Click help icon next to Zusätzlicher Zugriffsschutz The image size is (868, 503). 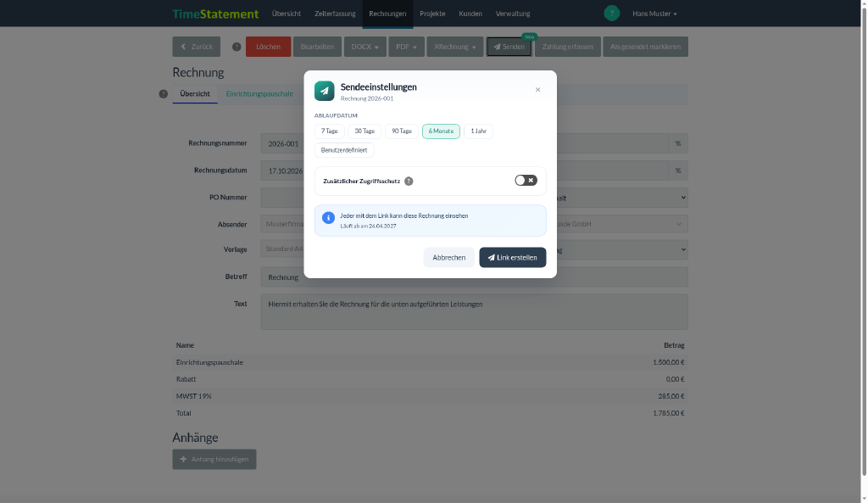pos(409,182)
